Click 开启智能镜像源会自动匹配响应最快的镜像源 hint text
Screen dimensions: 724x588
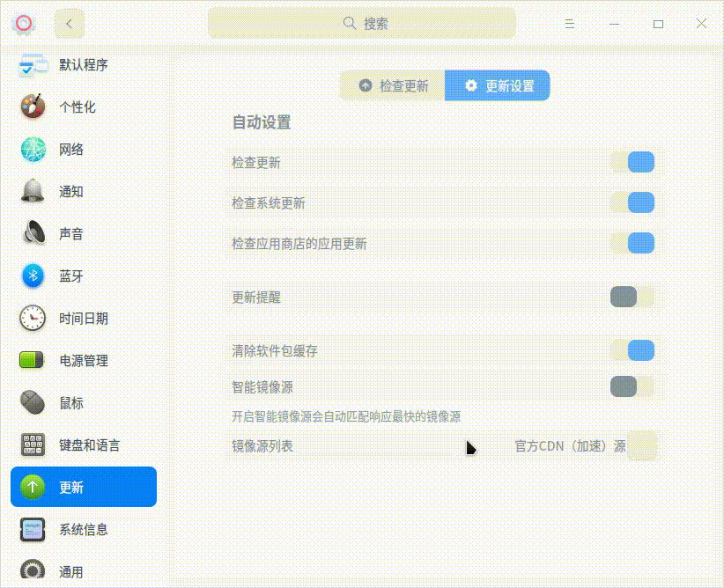(346, 416)
